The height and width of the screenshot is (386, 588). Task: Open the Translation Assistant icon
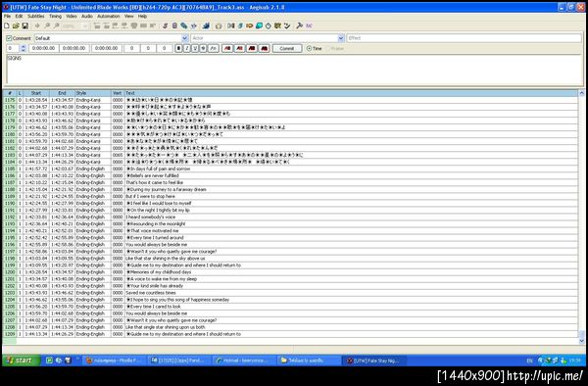[x=249, y=25]
